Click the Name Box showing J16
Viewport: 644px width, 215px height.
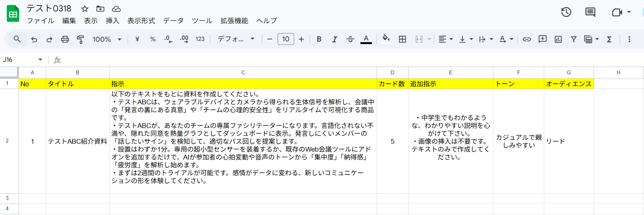click(x=22, y=60)
